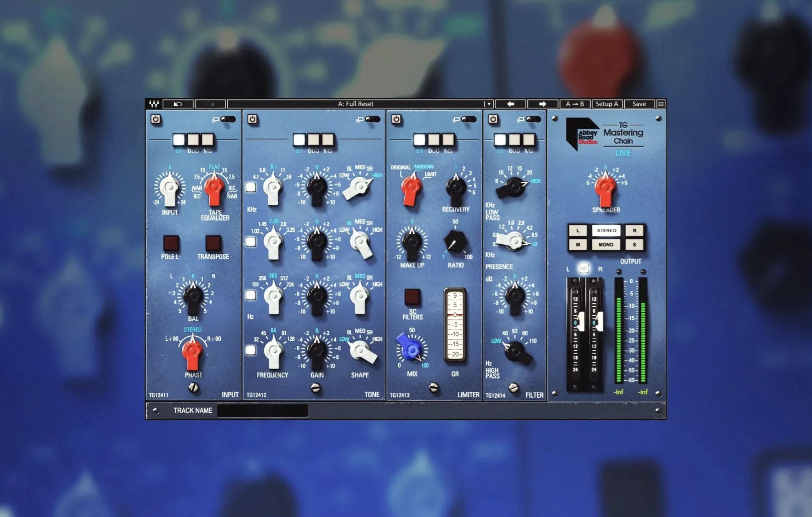This screenshot has height=517, width=812.
Task: Click the Waves logo icon
Action: click(154, 104)
